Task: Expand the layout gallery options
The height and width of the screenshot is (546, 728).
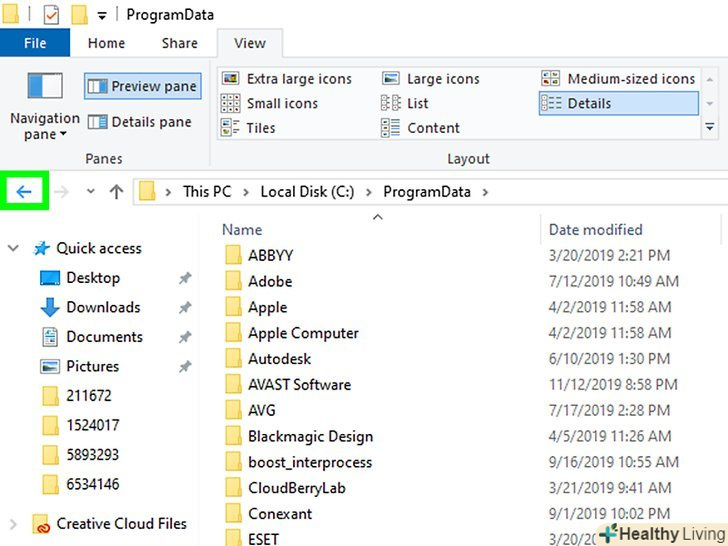Action: (710, 126)
